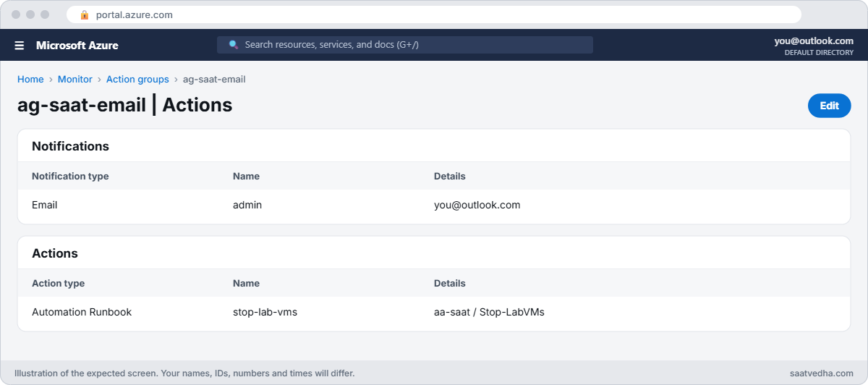Viewport: 868px width, 385px height.
Task: Select the page title ag-saat-email | Actions
Action: tap(124, 105)
